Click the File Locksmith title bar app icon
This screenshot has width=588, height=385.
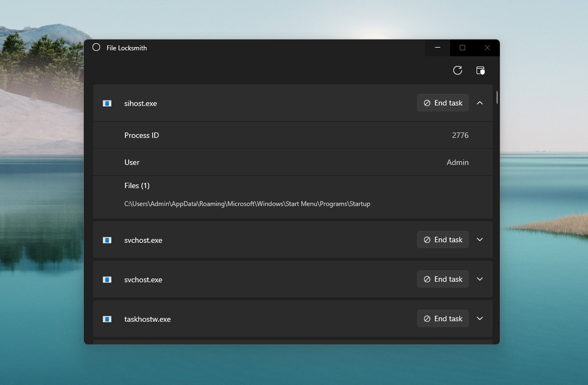point(96,48)
